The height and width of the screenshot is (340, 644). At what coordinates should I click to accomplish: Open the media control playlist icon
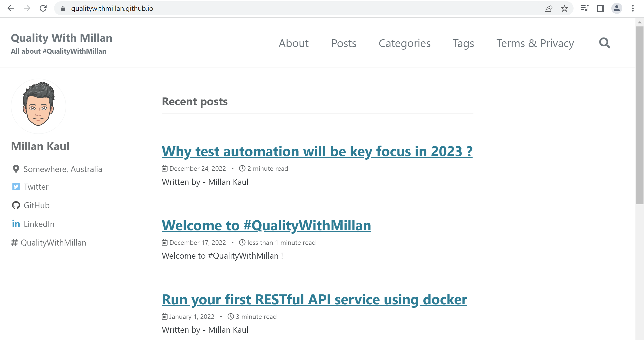[584, 9]
